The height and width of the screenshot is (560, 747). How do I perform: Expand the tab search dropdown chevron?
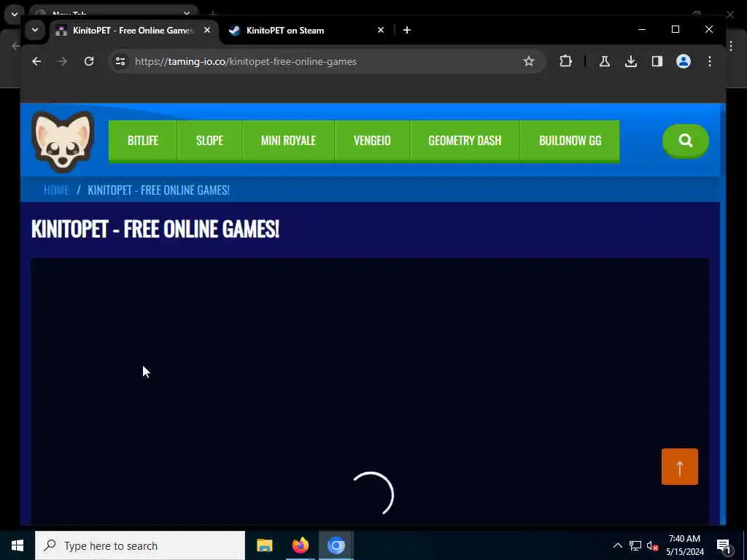[x=35, y=30]
